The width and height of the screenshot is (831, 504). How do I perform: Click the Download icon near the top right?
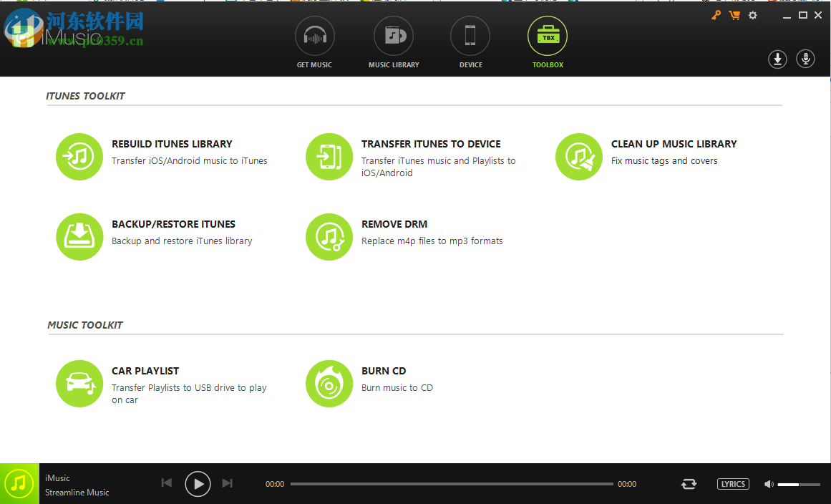pos(777,59)
